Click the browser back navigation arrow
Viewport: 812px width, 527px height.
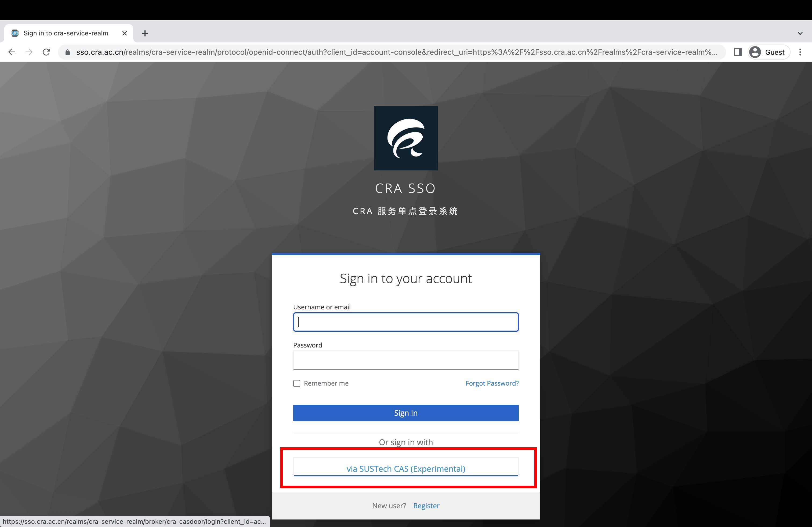pos(12,52)
